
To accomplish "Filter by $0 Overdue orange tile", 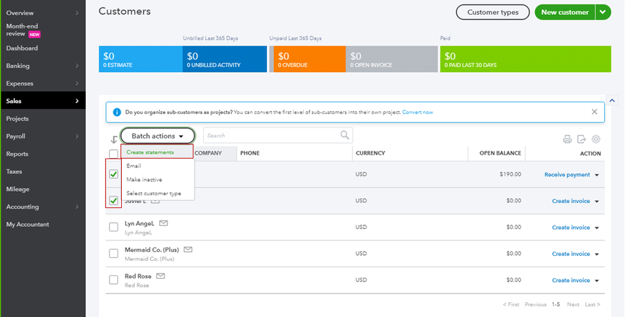I will coord(309,59).
